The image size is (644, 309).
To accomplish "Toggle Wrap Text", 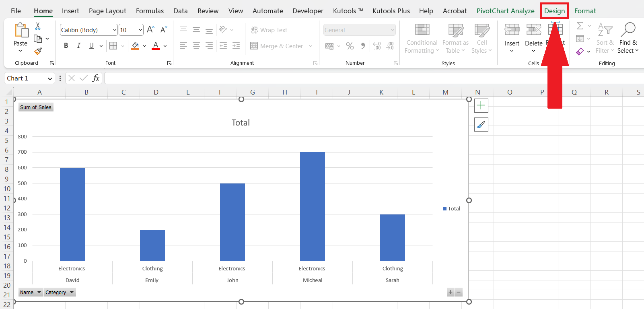I will click(269, 30).
